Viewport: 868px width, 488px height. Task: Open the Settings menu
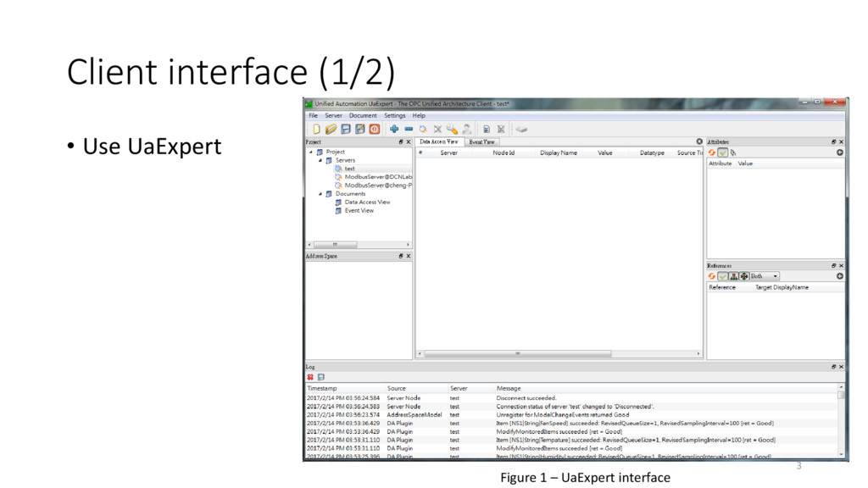pos(395,115)
